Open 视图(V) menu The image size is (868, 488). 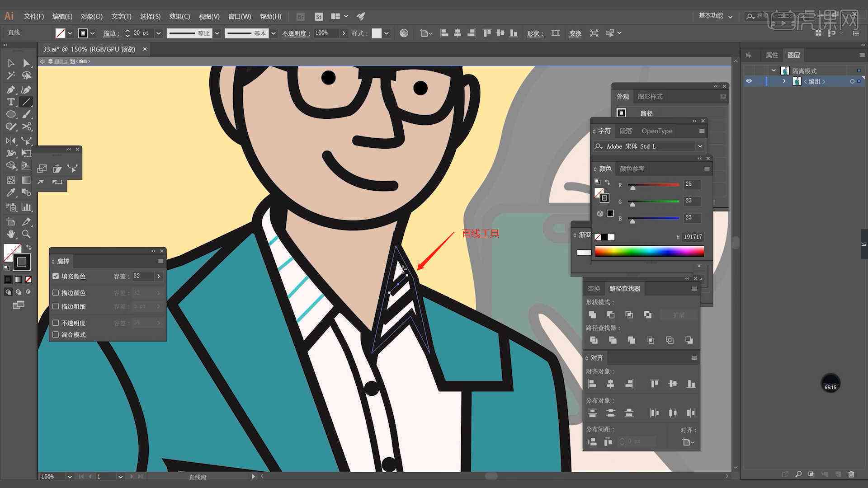209,16
